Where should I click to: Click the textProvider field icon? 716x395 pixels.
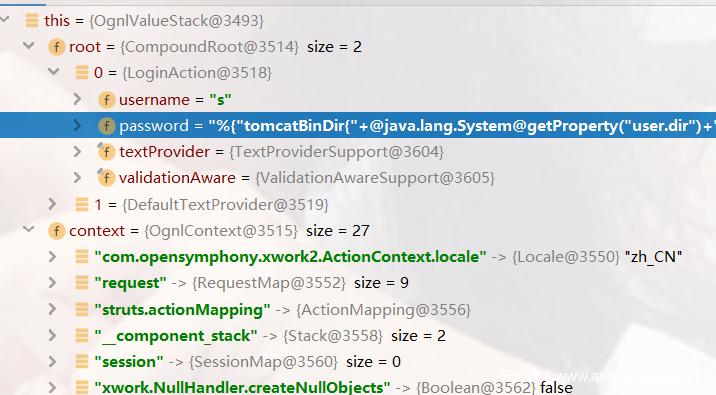[106, 152]
